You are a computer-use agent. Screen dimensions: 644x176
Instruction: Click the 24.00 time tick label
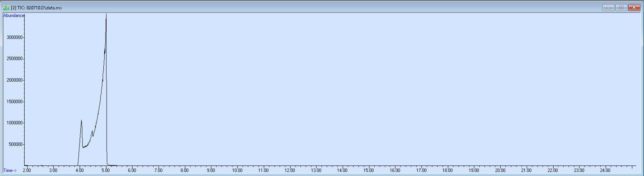click(605, 170)
